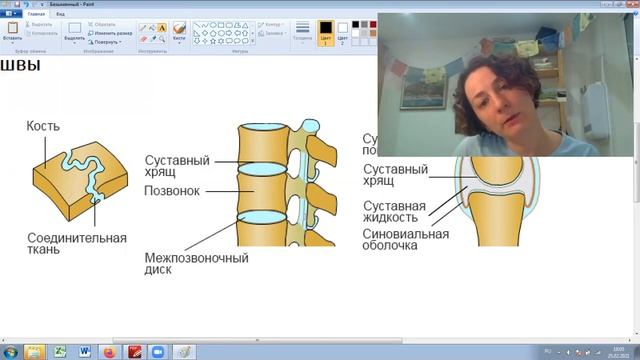The width and height of the screenshot is (640, 360).
Task: Click the Вырезать cut button
Action: (39, 24)
